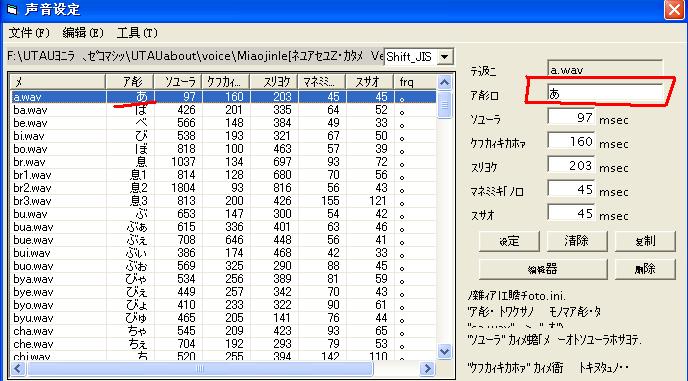
Task: Select the bu.wav row
Action: click(x=223, y=214)
